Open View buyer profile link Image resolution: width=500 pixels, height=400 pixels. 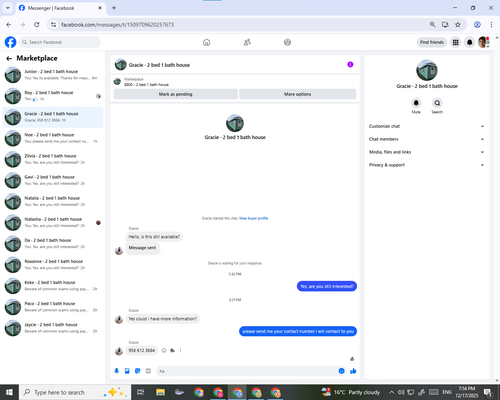tap(254, 218)
